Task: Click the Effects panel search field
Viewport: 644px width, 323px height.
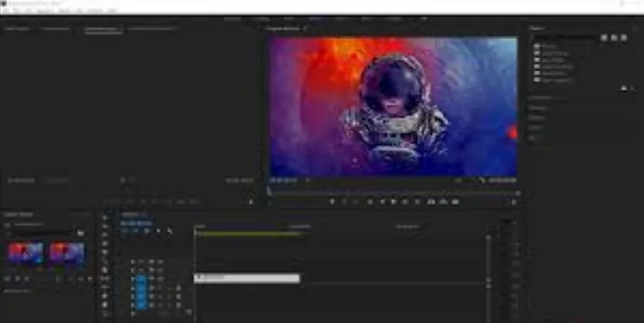Action: click(x=565, y=38)
